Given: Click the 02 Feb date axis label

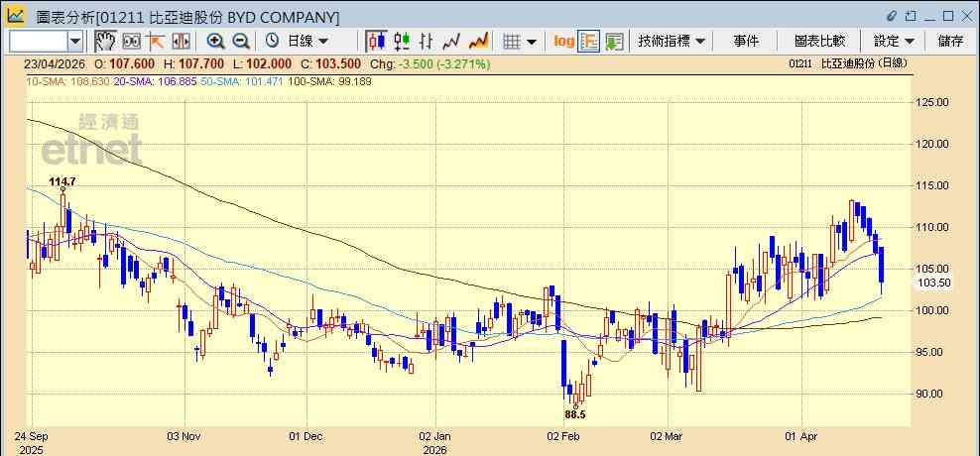Looking at the screenshot, I should [563, 436].
